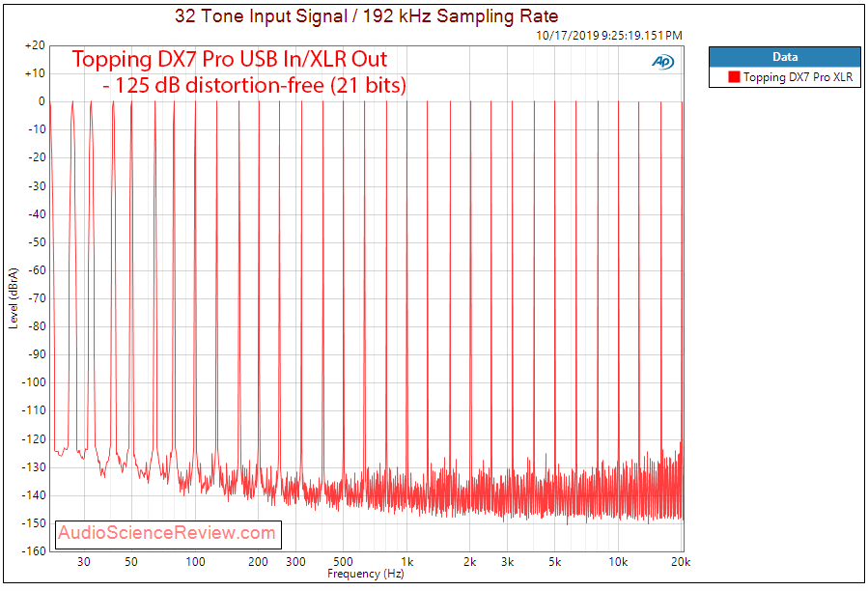Click the '2k' frequency tick label

(470, 562)
